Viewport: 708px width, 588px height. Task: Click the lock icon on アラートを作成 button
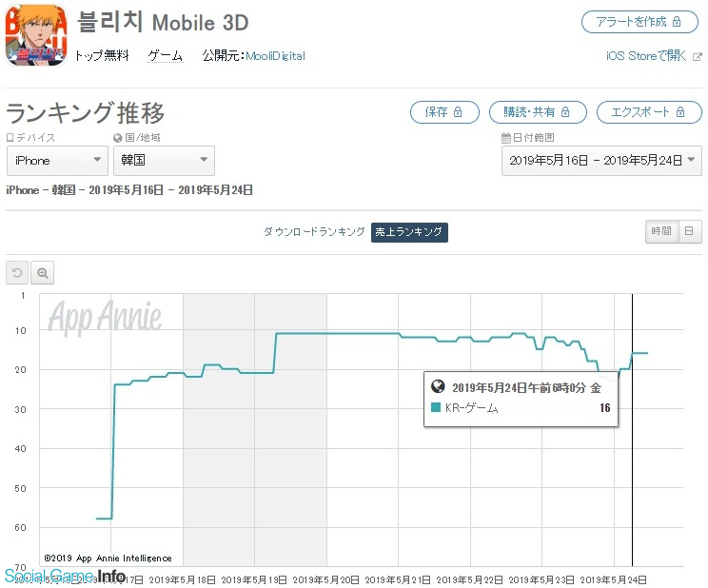click(677, 22)
